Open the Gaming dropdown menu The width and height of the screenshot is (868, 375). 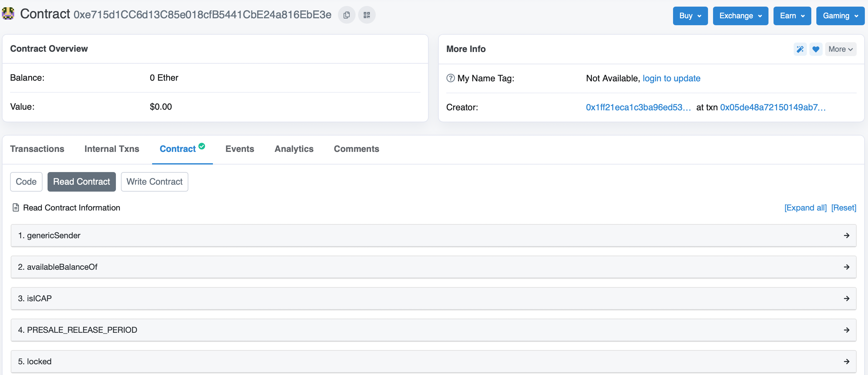click(x=840, y=16)
